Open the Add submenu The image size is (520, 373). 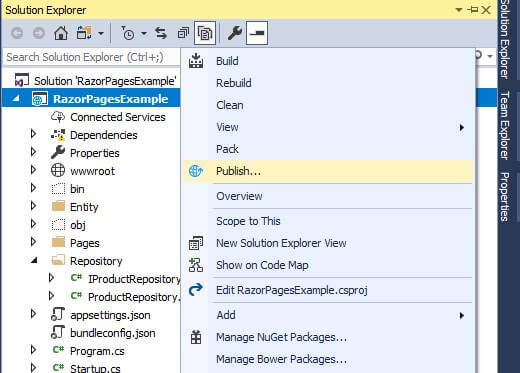328,315
